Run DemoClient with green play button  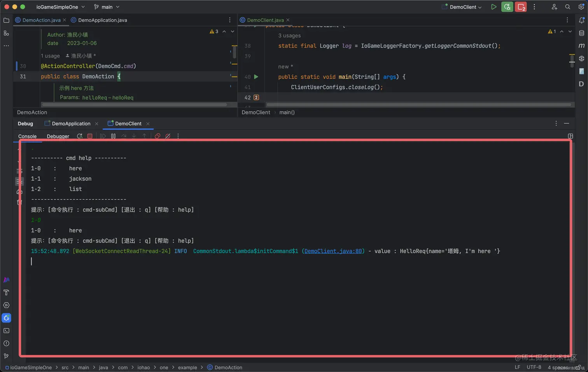[x=493, y=7]
